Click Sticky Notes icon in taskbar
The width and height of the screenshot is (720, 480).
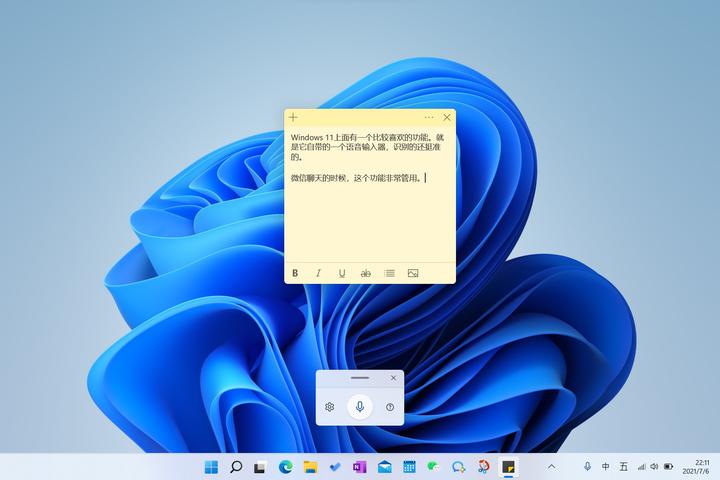point(508,467)
